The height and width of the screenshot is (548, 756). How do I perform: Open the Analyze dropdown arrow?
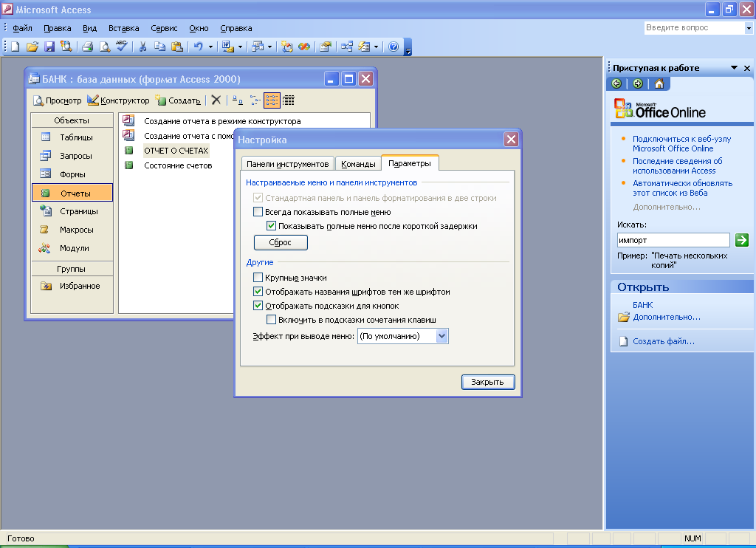(269, 47)
